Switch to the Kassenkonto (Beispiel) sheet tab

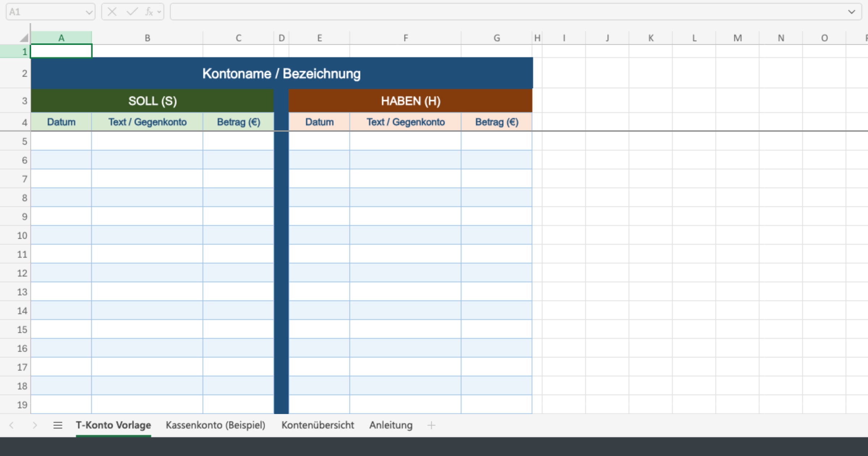(216, 425)
